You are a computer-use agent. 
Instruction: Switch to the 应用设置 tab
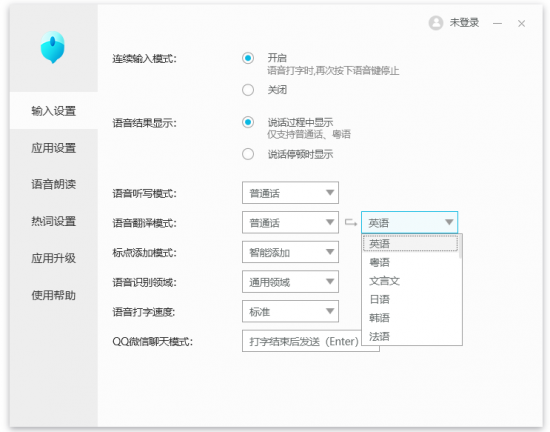click(54, 148)
